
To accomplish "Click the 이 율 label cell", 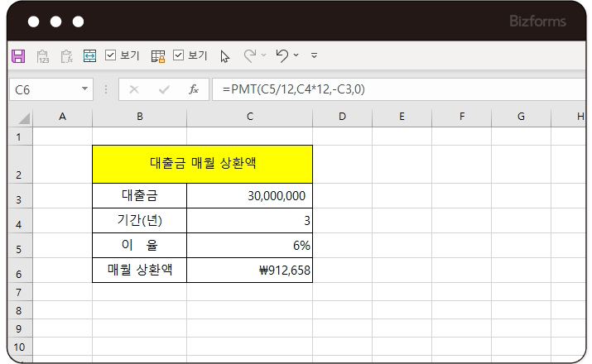I will (x=140, y=246).
